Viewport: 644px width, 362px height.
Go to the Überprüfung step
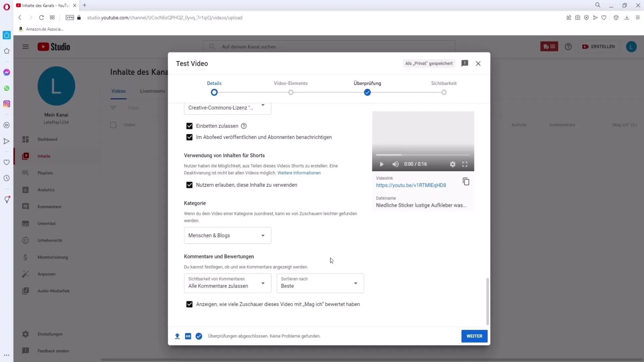pos(367,88)
